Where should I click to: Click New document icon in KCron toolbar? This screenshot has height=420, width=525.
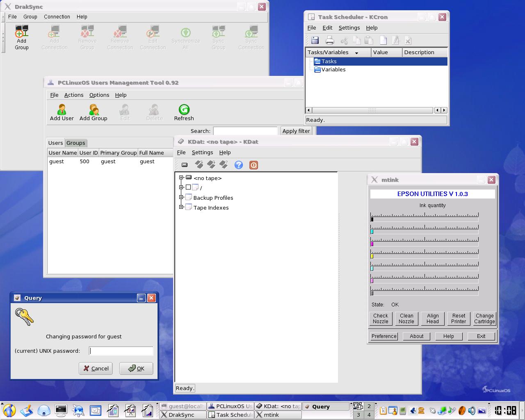tap(383, 40)
